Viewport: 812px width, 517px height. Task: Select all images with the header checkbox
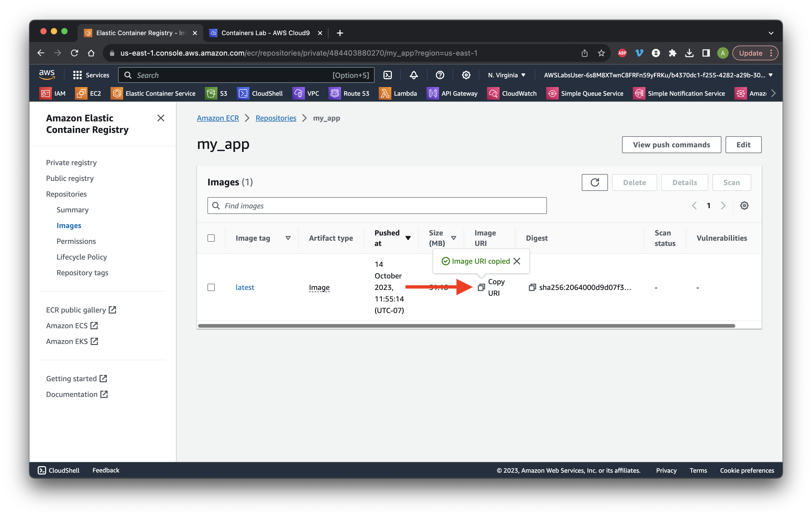pos(211,238)
